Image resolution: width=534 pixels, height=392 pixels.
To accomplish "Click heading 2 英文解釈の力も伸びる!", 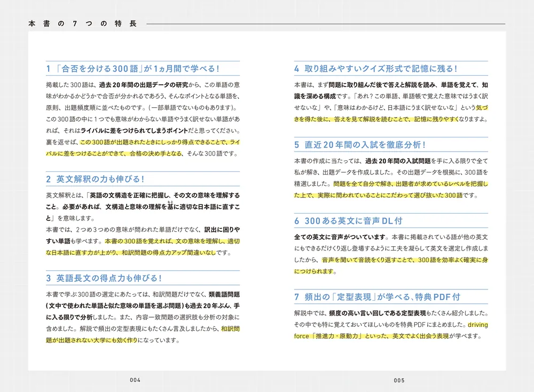I will pos(96,179).
